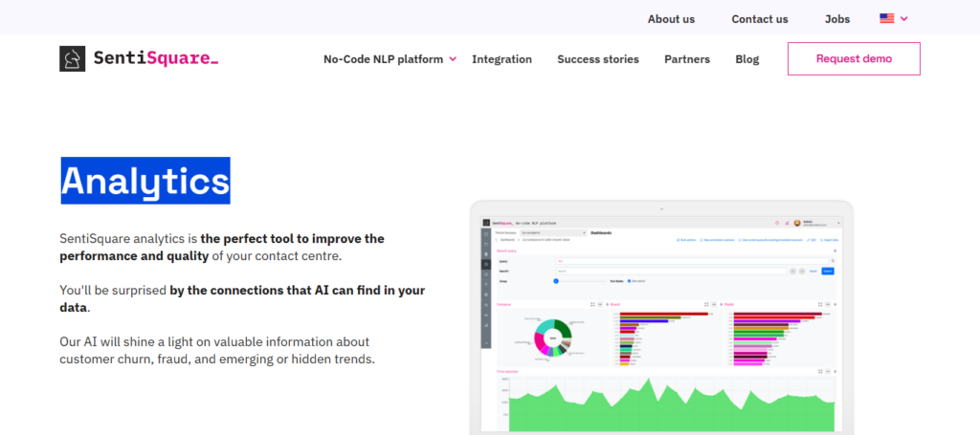Visit the Blog
Screen dimensions: 980x435
746,59
